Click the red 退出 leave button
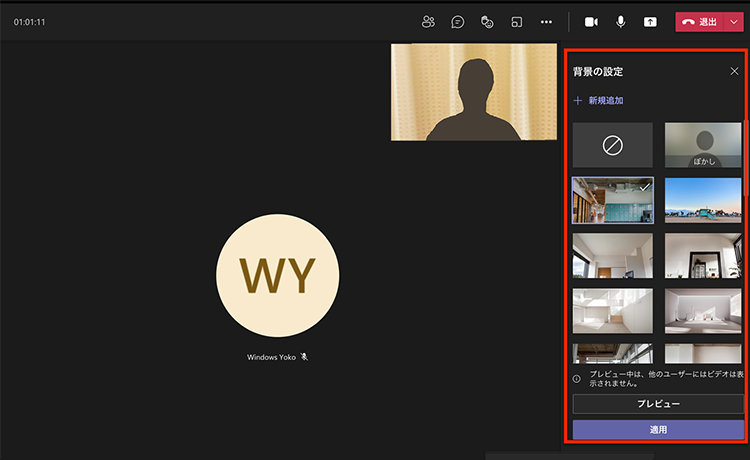 [x=700, y=21]
